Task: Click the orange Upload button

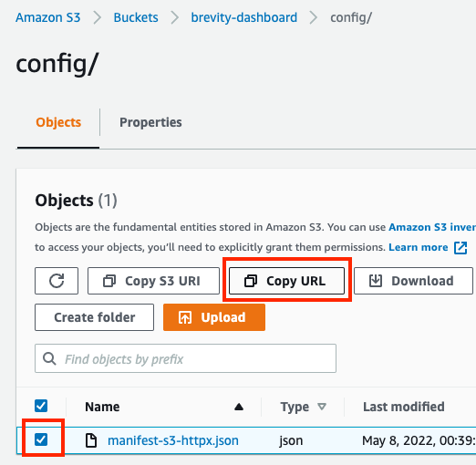Action: coord(214,317)
